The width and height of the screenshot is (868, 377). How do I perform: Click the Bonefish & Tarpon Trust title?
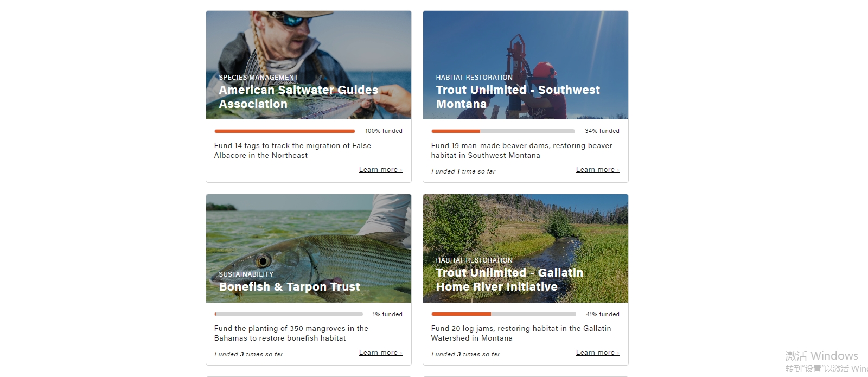point(289,287)
